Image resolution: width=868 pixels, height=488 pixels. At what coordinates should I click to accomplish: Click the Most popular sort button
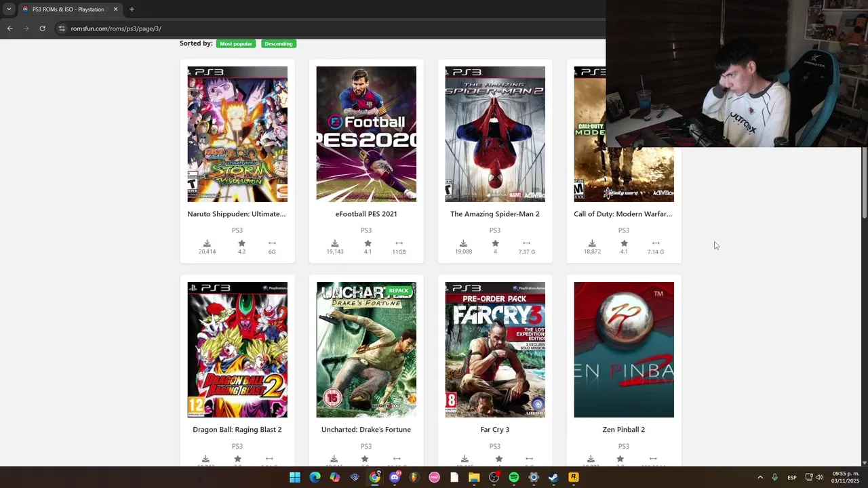236,43
